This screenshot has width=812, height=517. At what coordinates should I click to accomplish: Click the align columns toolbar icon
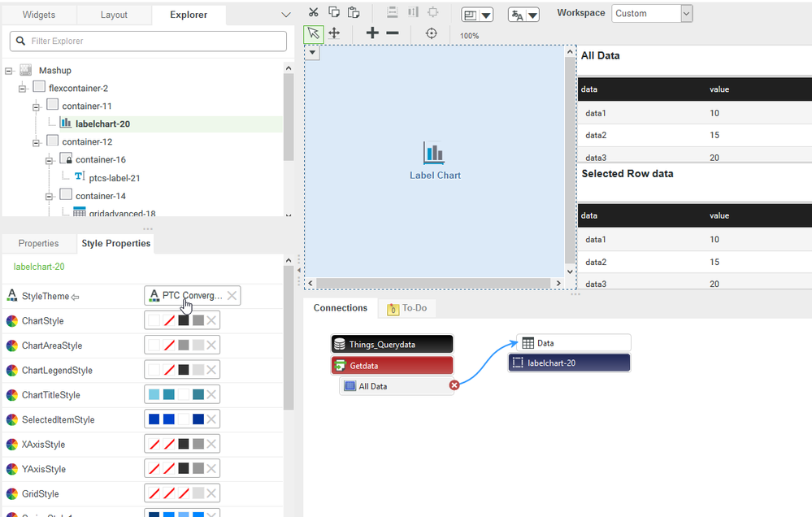pyautogui.click(x=413, y=12)
